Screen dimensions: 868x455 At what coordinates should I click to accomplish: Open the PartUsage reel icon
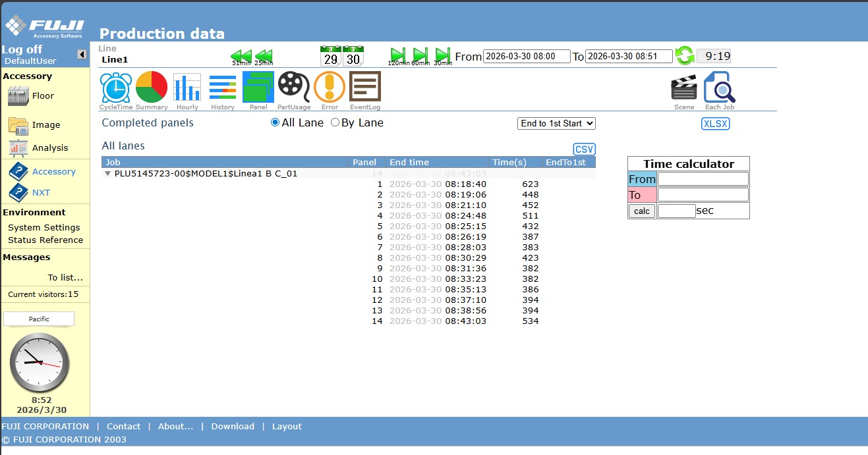click(294, 88)
